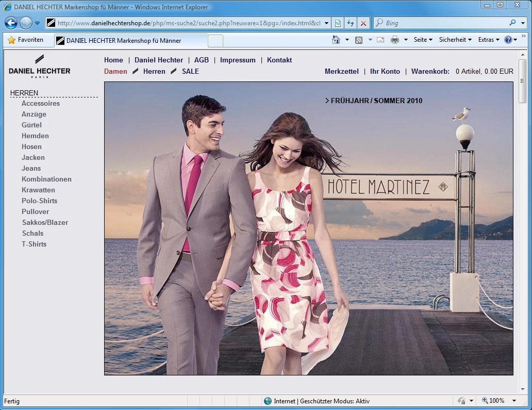The image size is (532, 410).
Task: Open Hosen in the sidebar
Action: click(x=31, y=147)
